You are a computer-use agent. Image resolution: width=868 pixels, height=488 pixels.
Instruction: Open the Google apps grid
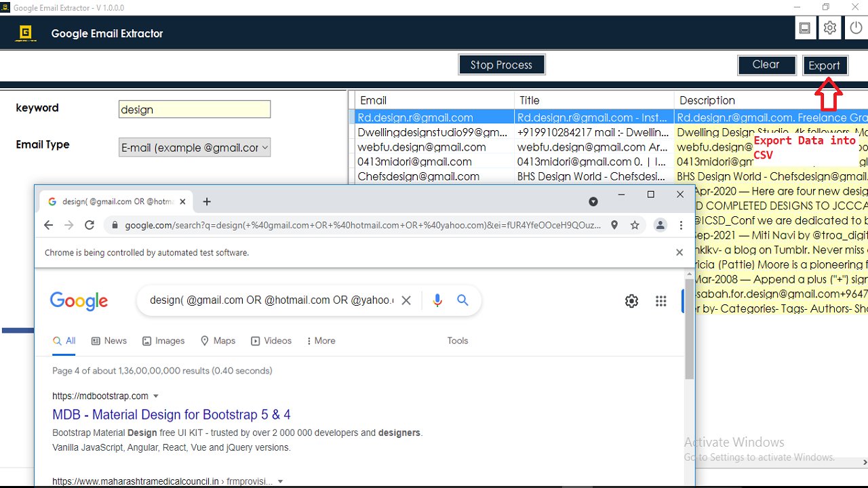(x=661, y=301)
